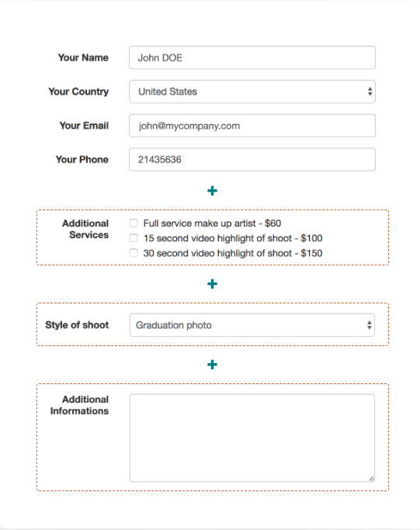Click the plus icon above Additional Informations

(212, 365)
